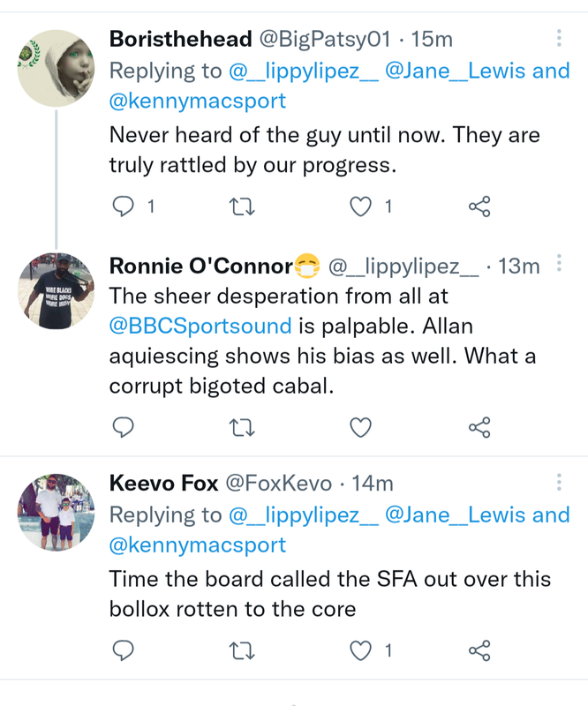Share Keevo Fox's tweet

[479, 651]
